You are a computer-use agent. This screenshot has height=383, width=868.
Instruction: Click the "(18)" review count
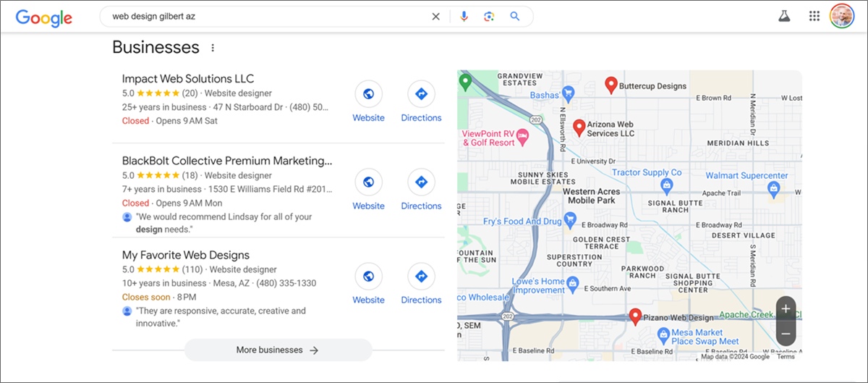tap(190, 175)
